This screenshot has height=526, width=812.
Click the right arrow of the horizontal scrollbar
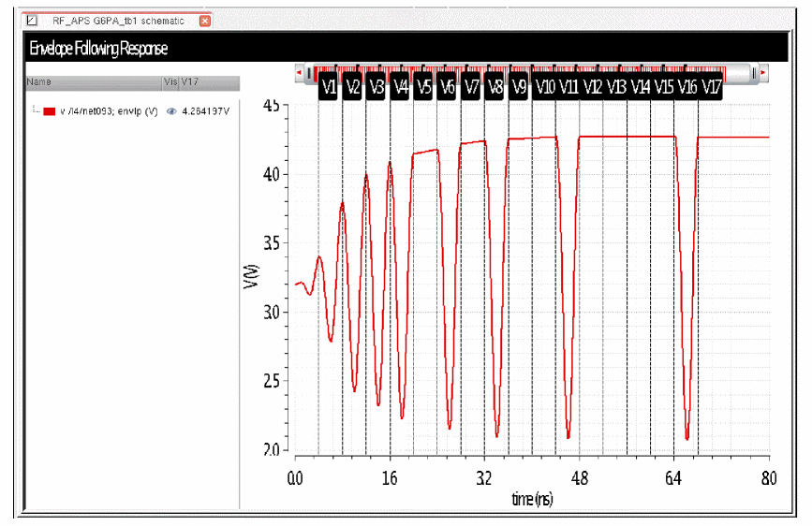click(x=763, y=73)
